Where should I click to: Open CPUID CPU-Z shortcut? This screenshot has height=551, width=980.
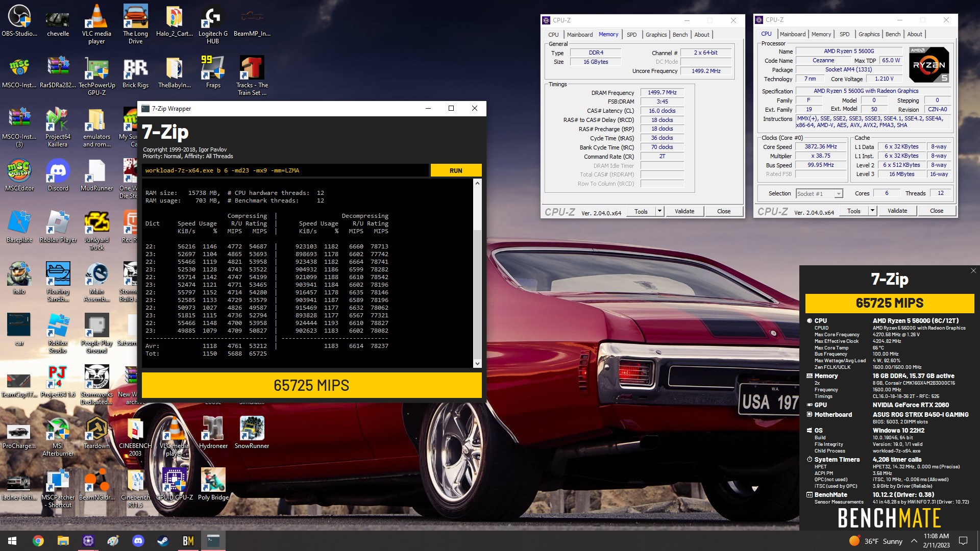click(174, 484)
